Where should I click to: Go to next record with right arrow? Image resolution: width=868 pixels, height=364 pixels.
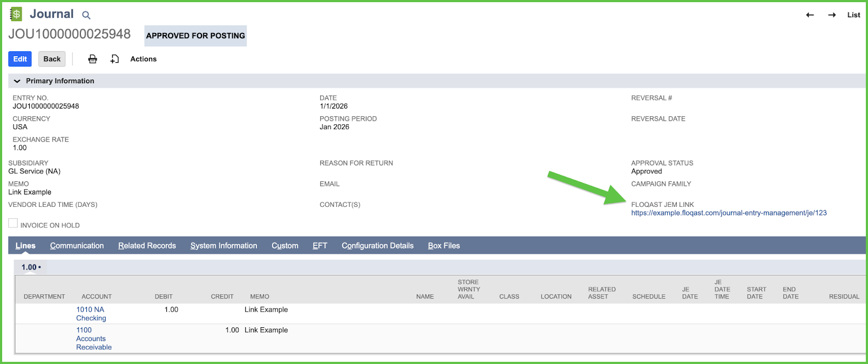[832, 15]
